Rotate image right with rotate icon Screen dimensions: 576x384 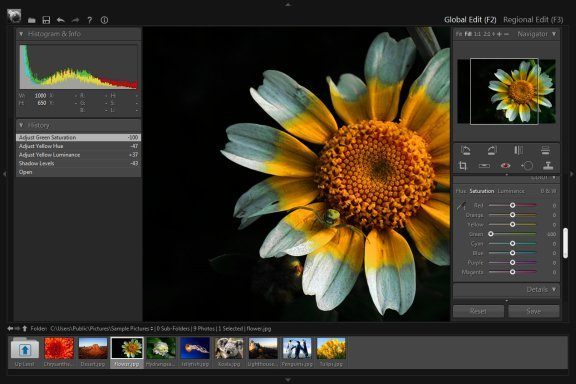click(x=492, y=150)
